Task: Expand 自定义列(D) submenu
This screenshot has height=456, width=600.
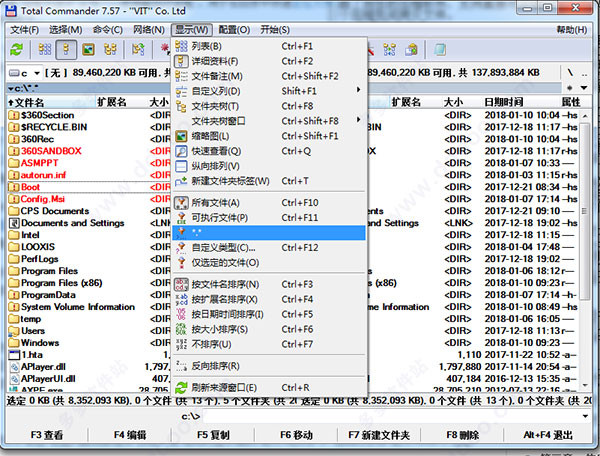Action: [269, 91]
